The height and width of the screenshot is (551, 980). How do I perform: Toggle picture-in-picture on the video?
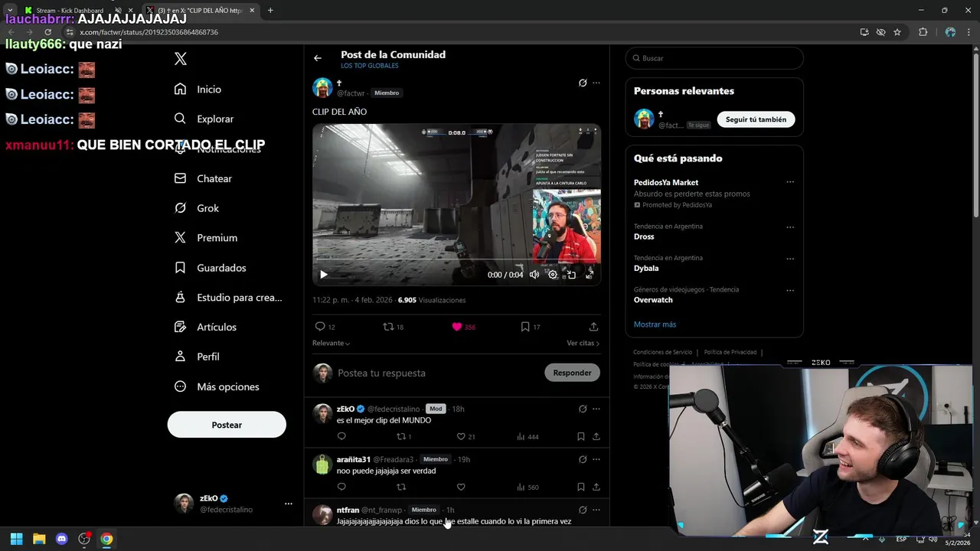tap(571, 275)
